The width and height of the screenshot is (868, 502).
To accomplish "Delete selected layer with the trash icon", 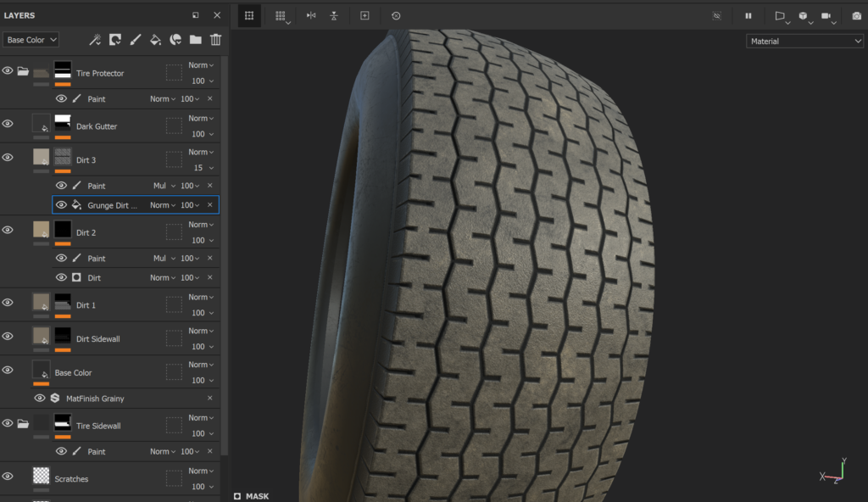I will click(x=214, y=39).
